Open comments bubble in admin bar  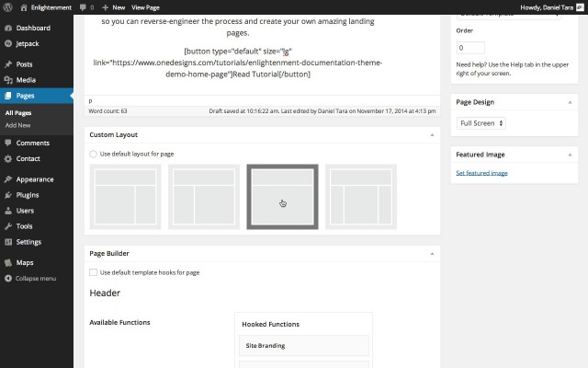(83, 7)
